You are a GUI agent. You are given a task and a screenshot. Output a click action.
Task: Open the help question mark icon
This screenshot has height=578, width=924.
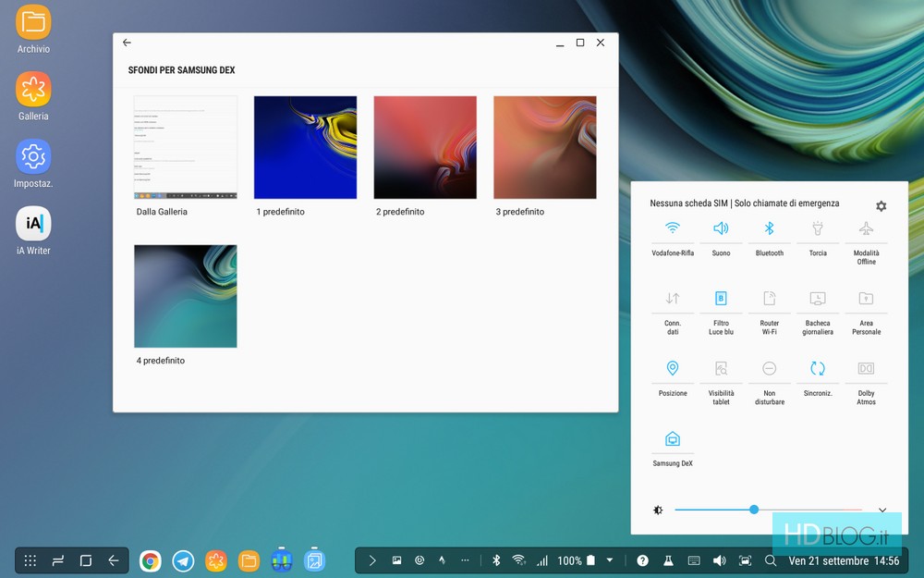(642, 561)
